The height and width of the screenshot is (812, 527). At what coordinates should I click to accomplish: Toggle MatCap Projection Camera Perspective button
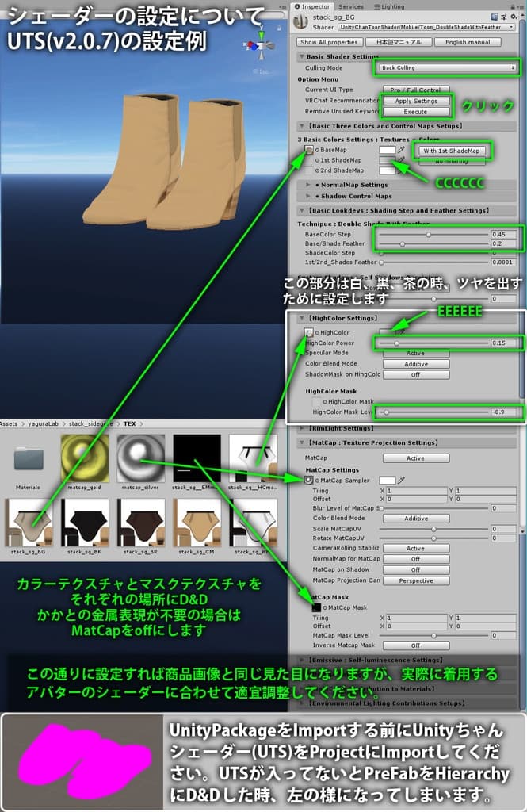click(x=416, y=581)
